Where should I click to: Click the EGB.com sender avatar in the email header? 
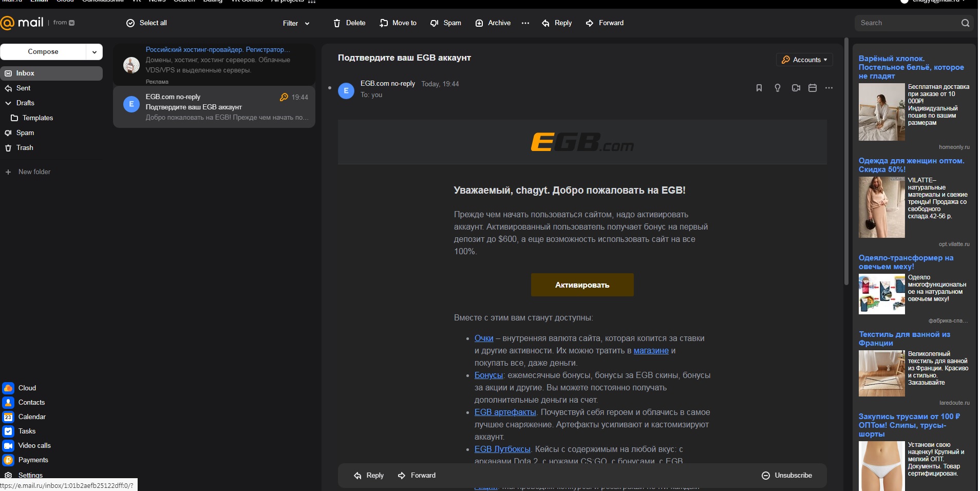(x=346, y=91)
